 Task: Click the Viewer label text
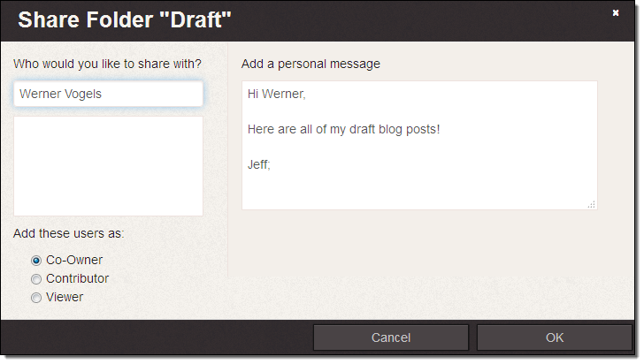[x=65, y=298]
